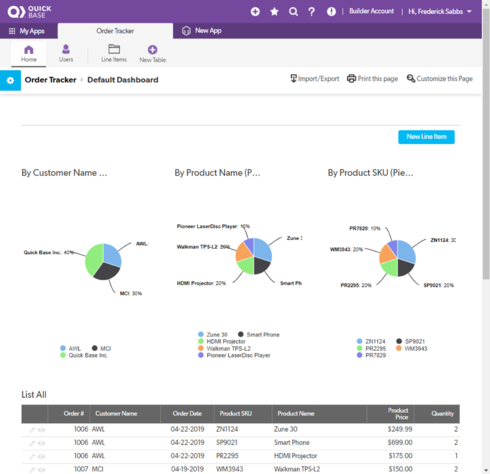
Task: View the SP9021 row with eye icon
Action: pyautogui.click(x=41, y=443)
